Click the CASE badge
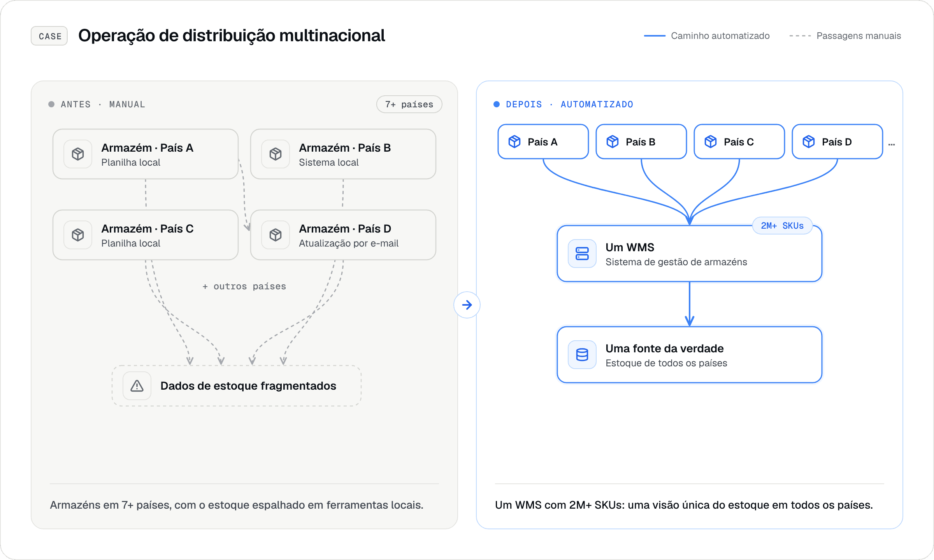This screenshot has width=934, height=560. (x=49, y=36)
